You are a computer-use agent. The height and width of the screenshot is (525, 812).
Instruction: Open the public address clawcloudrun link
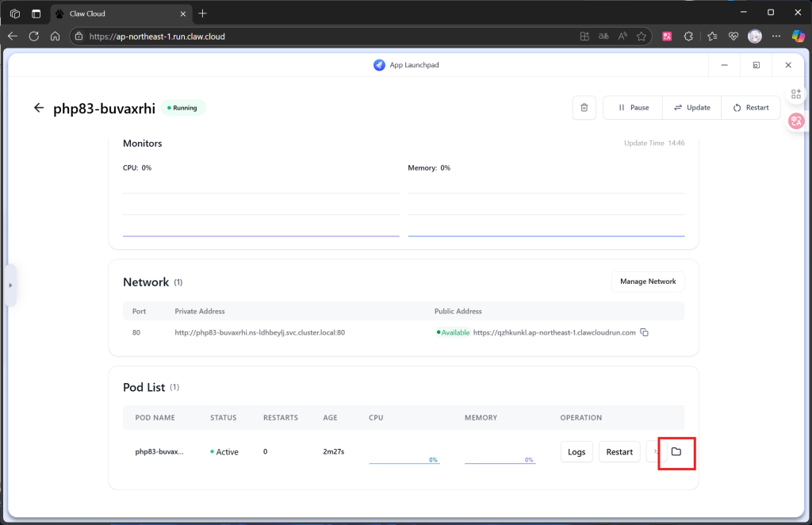tap(554, 332)
